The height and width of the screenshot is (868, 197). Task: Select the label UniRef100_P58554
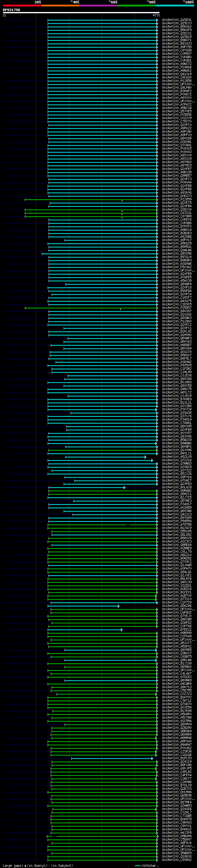(176, 521)
